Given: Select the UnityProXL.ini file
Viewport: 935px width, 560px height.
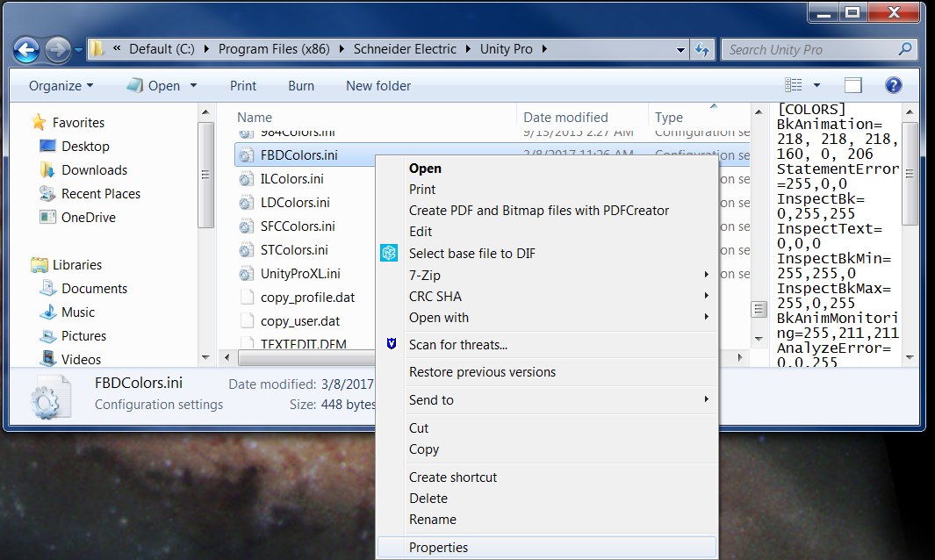Looking at the screenshot, I should coord(300,274).
